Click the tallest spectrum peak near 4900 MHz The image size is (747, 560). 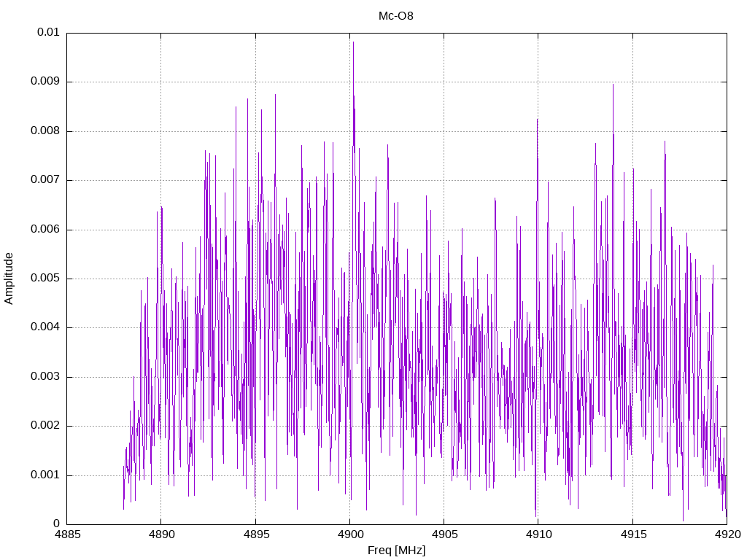click(x=353, y=42)
